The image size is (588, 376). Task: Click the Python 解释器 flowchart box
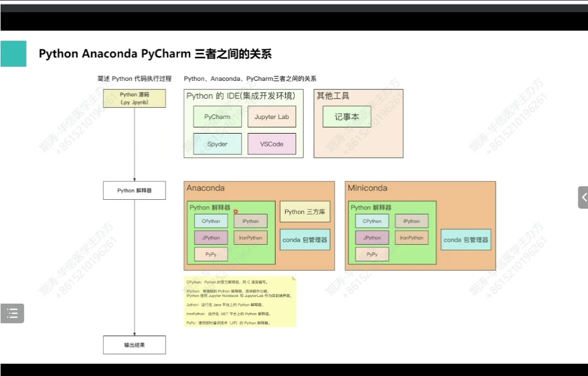click(134, 190)
